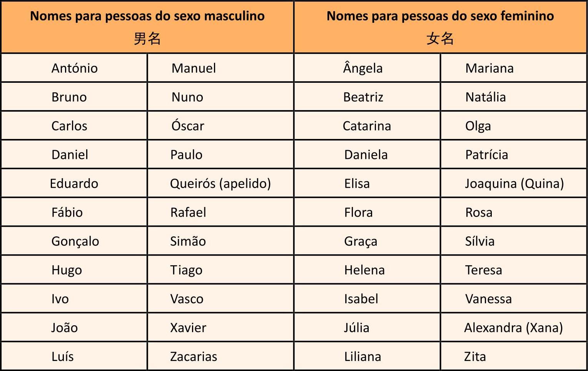Click the name António in the table

74,68
